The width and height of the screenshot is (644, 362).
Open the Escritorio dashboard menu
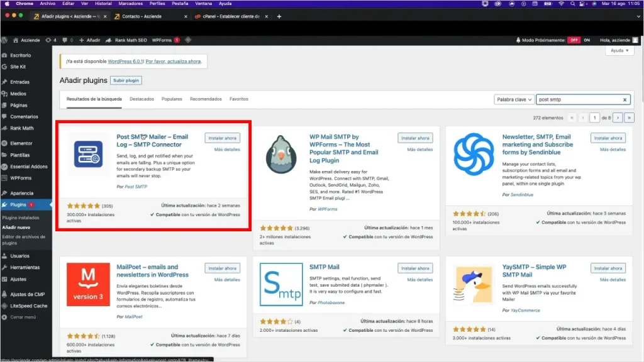pyautogui.click(x=21, y=55)
